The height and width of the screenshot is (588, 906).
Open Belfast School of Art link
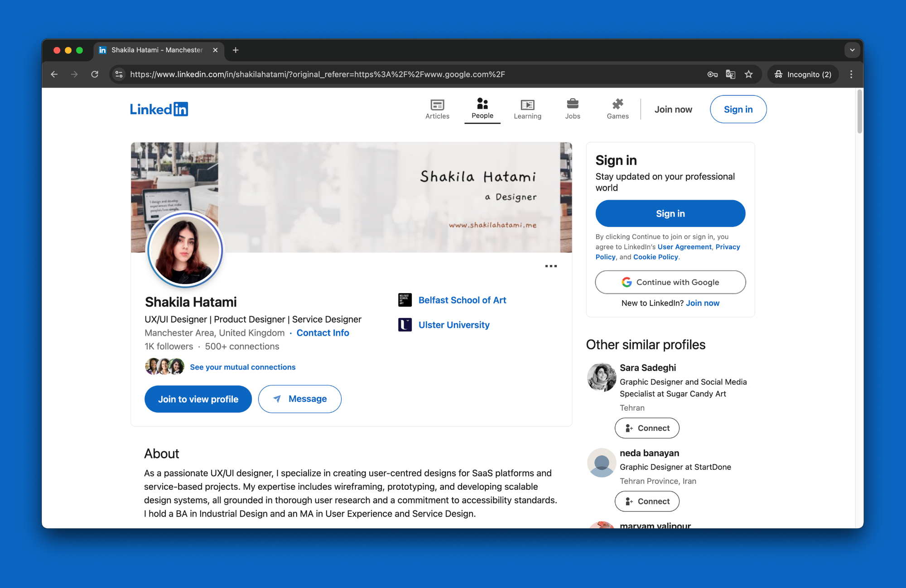pos(462,300)
